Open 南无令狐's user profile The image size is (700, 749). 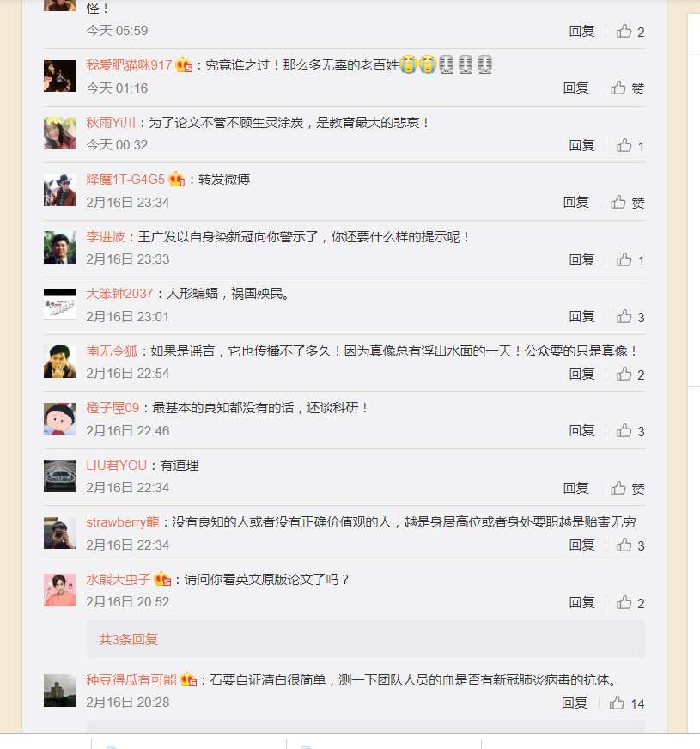tap(112, 350)
